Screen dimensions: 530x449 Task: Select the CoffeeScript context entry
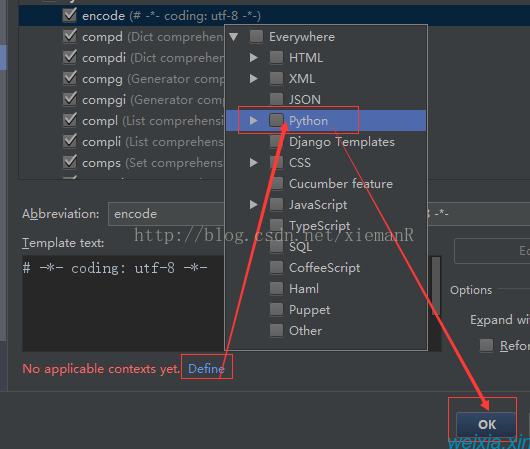coord(324,268)
